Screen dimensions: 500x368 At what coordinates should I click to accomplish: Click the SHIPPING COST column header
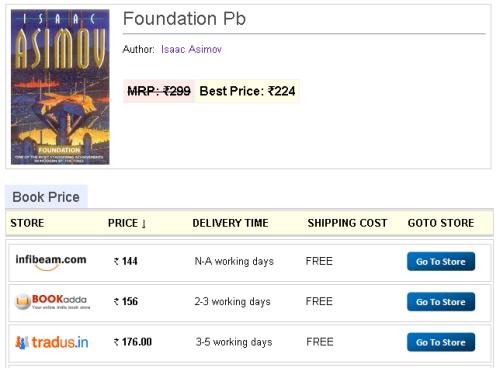tap(347, 223)
